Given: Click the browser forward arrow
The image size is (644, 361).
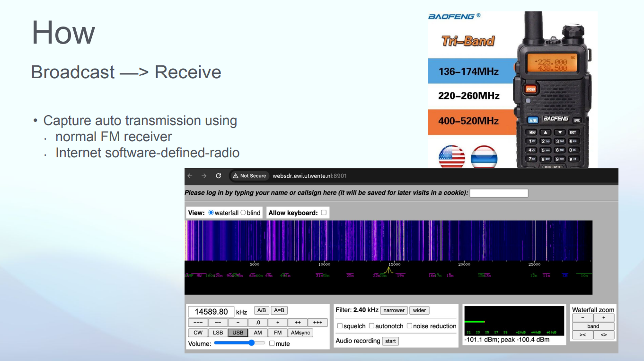Looking at the screenshot, I should pyautogui.click(x=204, y=176).
